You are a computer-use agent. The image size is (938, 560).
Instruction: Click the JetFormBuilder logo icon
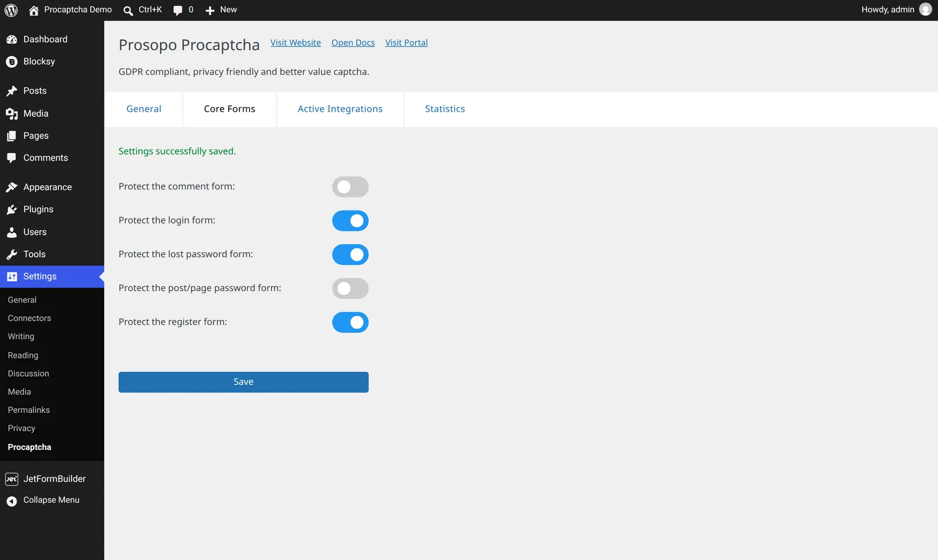pyautogui.click(x=12, y=479)
